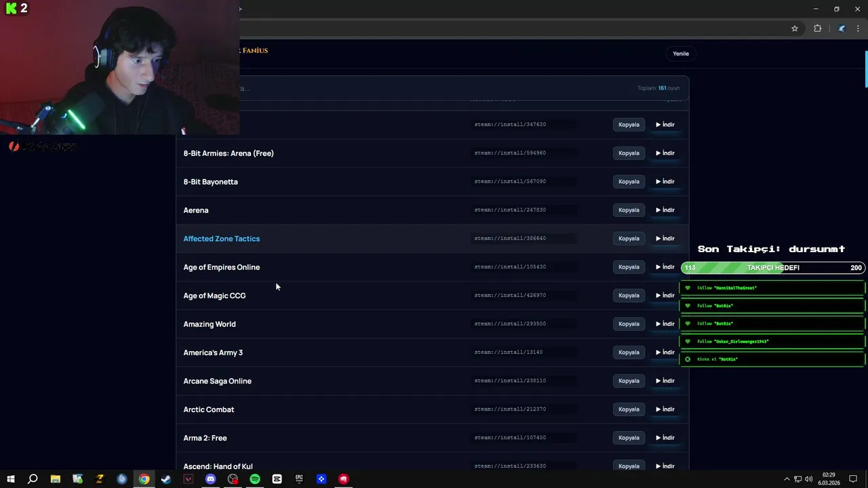The height and width of the screenshot is (488, 868).
Task: Open the taskbar clock and calendar
Action: point(829,479)
